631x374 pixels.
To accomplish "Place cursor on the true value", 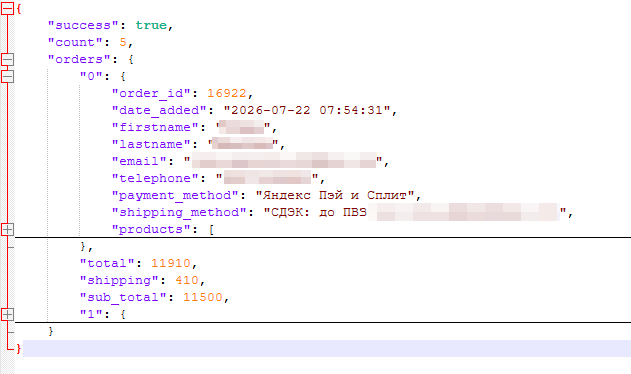I will [x=151, y=25].
